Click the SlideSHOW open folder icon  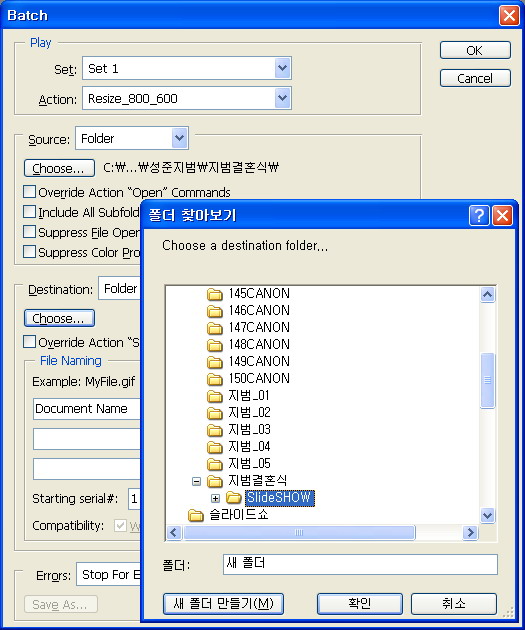pyautogui.click(x=233, y=498)
